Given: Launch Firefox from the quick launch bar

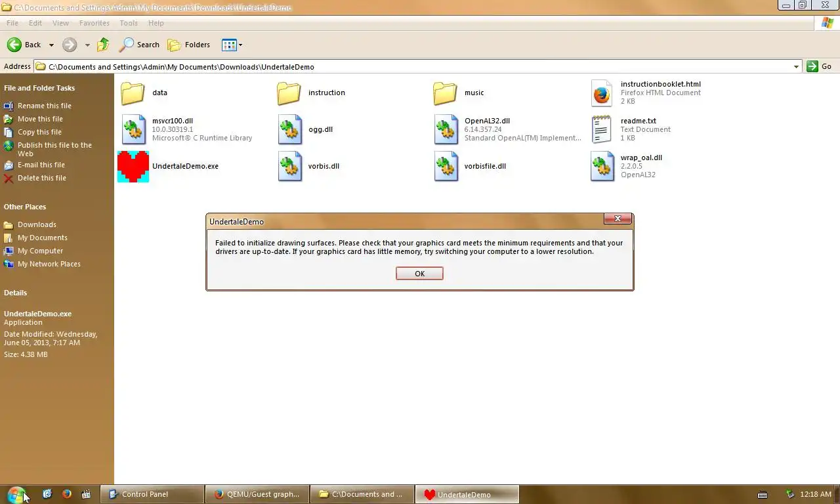Looking at the screenshot, I should pyautogui.click(x=66, y=494).
